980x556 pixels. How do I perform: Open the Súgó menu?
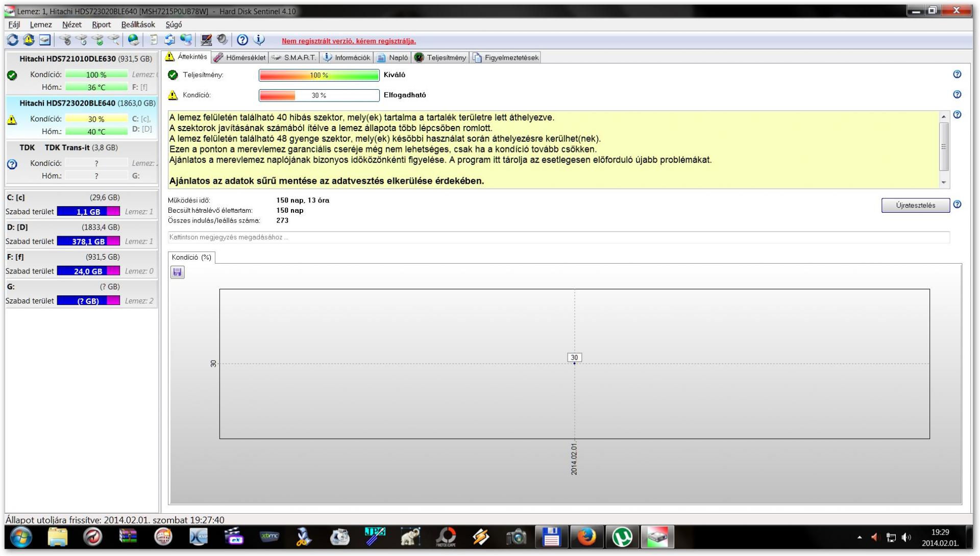174,24
